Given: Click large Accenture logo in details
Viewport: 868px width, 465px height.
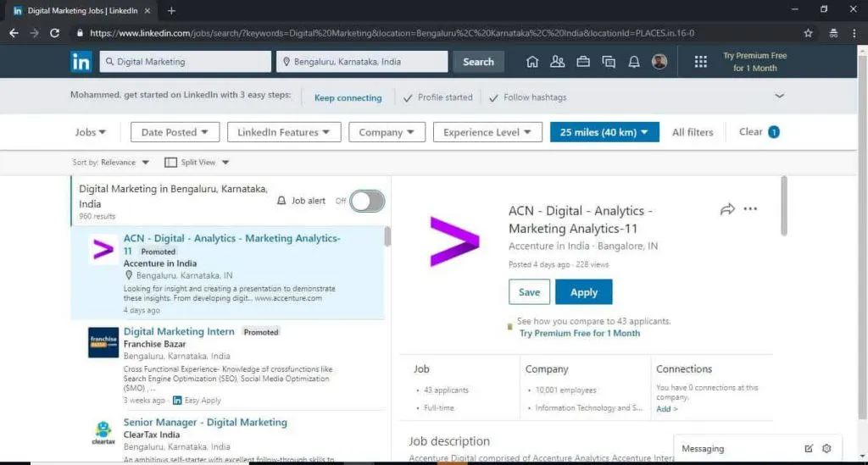Looking at the screenshot, I should pos(454,241).
